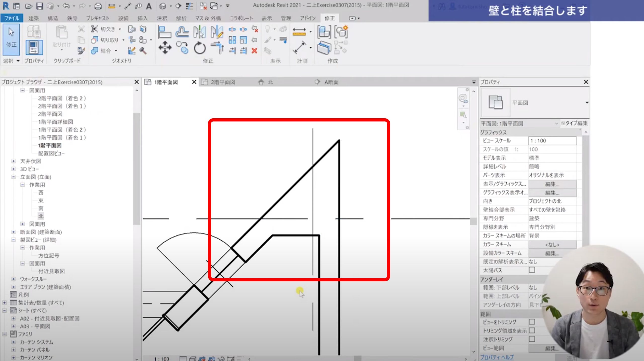644x361 pixels.
Task: Select the Align tool icon
Action: coord(164,32)
